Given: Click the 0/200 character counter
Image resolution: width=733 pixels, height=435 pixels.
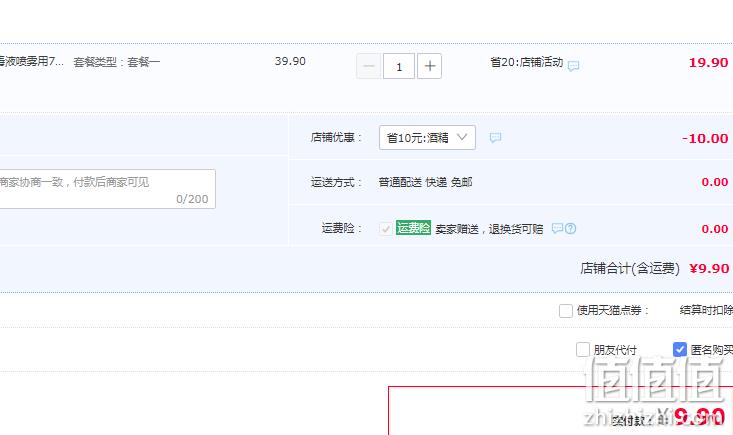Looking at the screenshot, I should click(x=192, y=199).
